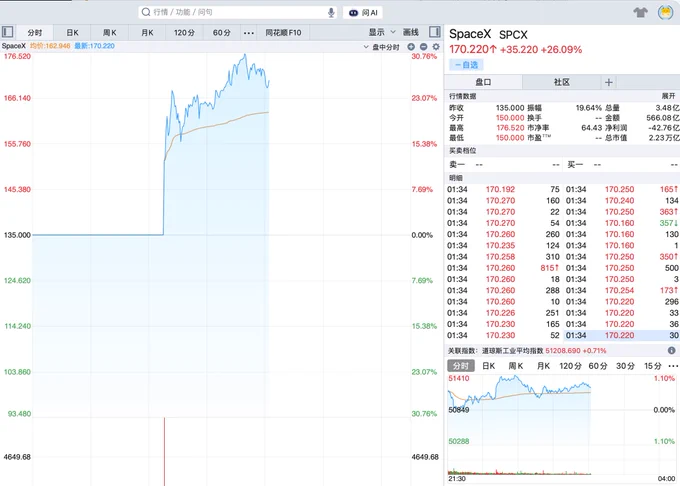Viewport: 680px width, 486px height.
Task: Toggle the left sidebar panel icon
Action: coord(8,32)
